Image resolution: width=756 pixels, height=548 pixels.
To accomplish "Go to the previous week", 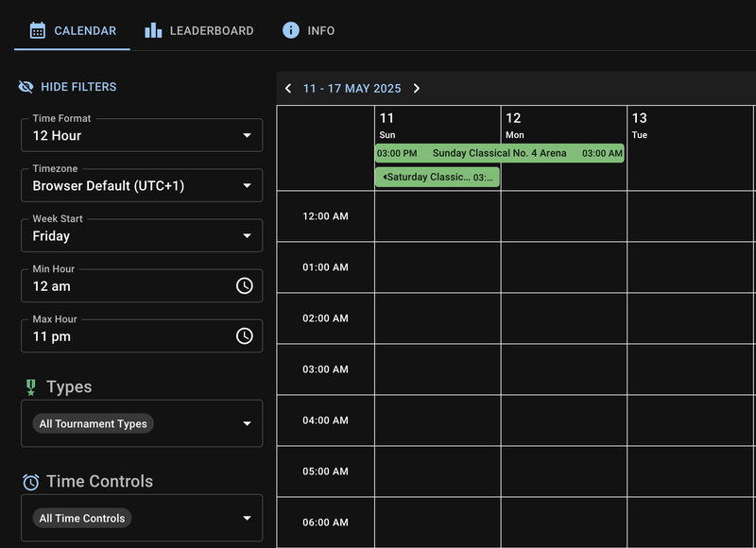I will [288, 88].
